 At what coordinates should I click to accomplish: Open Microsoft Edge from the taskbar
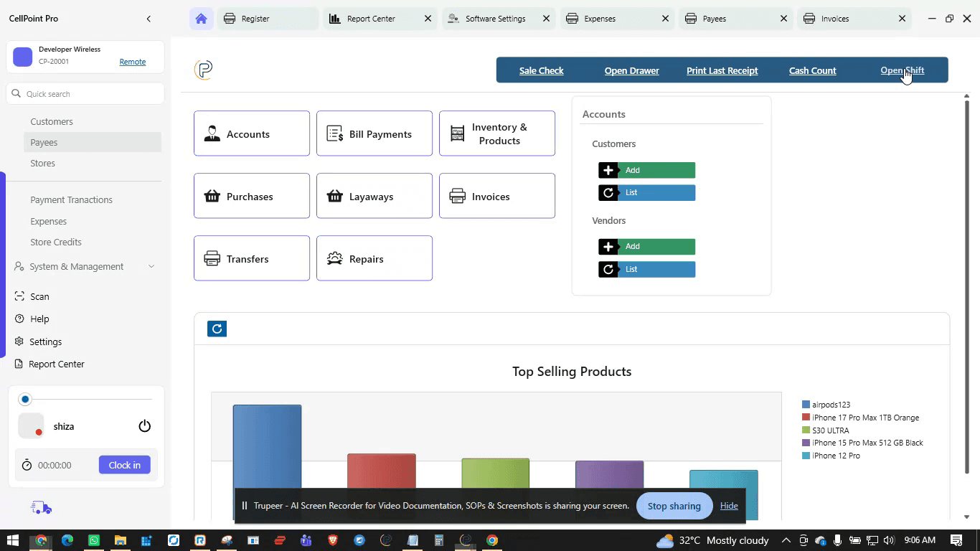pyautogui.click(x=67, y=540)
